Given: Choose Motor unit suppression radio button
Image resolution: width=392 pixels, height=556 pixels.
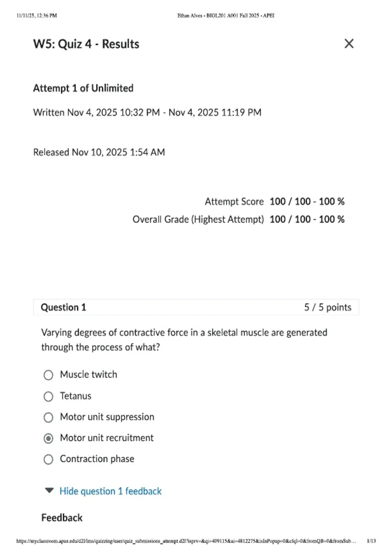Looking at the screenshot, I should (x=48, y=417).
